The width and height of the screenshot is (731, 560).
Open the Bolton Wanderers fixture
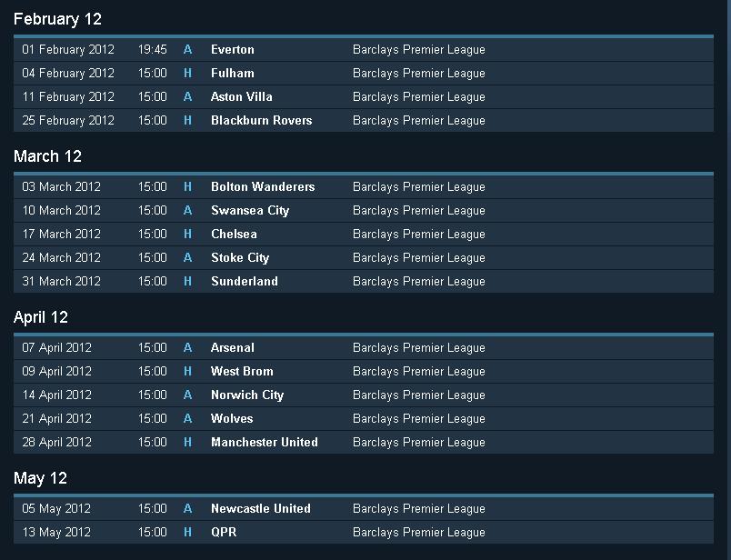[263, 187]
